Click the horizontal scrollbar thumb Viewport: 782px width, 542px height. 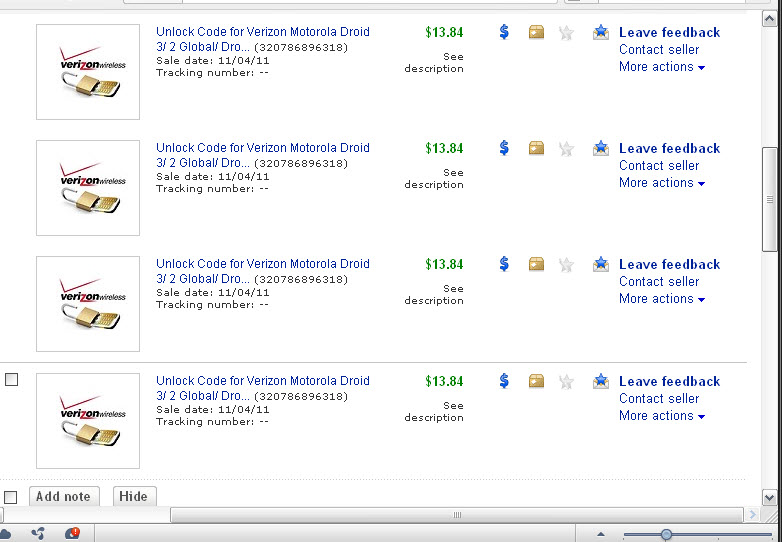point(457,515)
